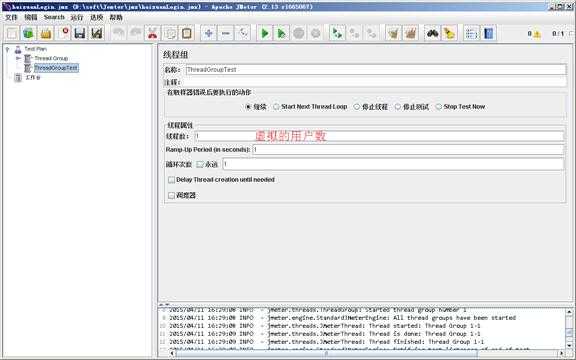Image resolution: width=576 pixels, height=360 pixels.
Task: Open the Templates icon in the toolbar
Action: pyautogui.click(x=28, y=33)
